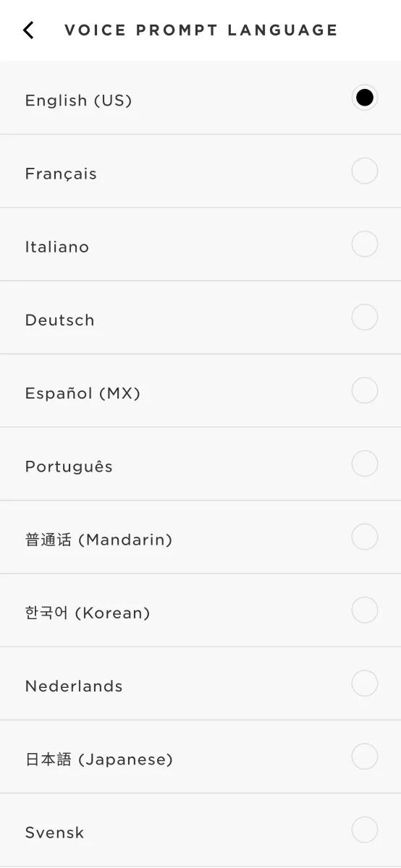
Task: Select the Italiano radio button
Action: [x=365, y=244]
